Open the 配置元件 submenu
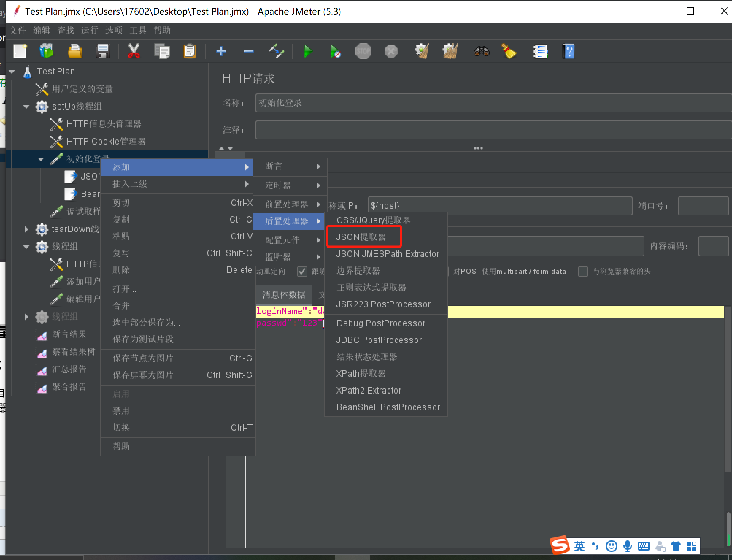Viewport: 732px width, 560px height. [x=290, y=240]
